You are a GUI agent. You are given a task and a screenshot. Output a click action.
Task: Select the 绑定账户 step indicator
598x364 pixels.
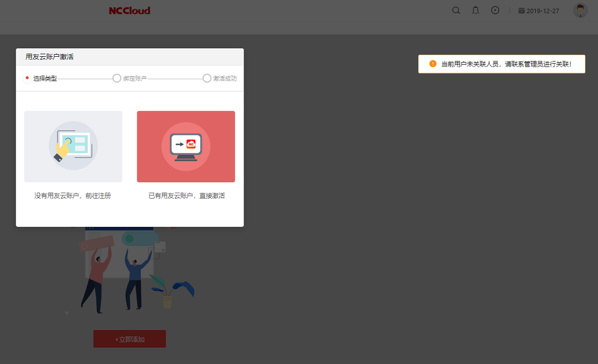coord(130,78)
